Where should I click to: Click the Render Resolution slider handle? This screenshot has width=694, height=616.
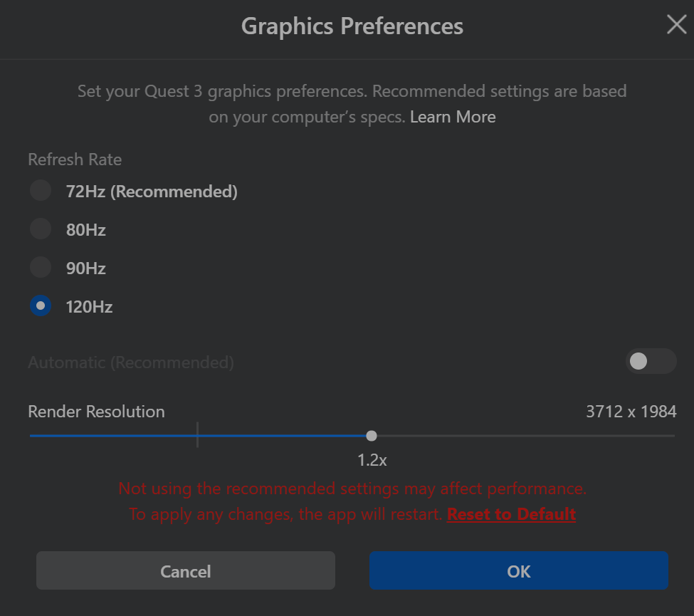[371, 435]
